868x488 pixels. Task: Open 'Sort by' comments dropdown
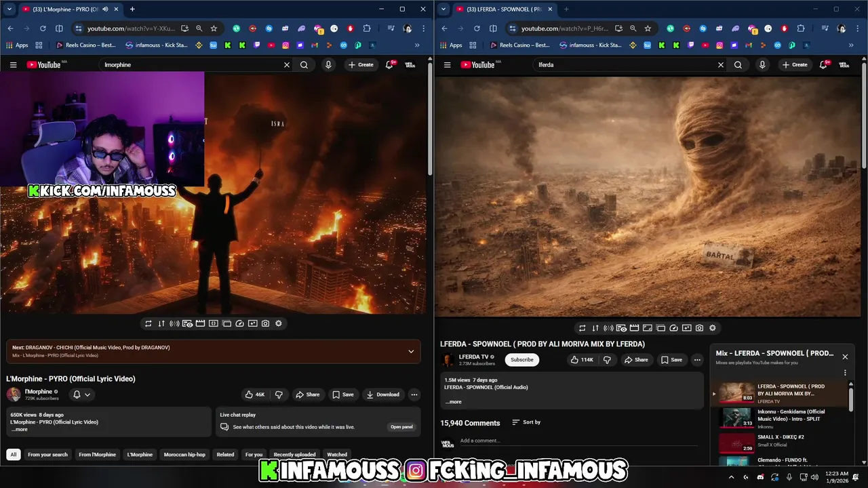point(526,422)
